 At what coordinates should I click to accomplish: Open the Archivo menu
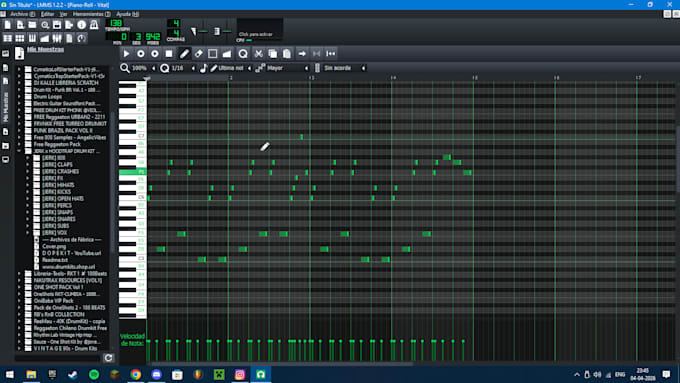coord(23,14)
